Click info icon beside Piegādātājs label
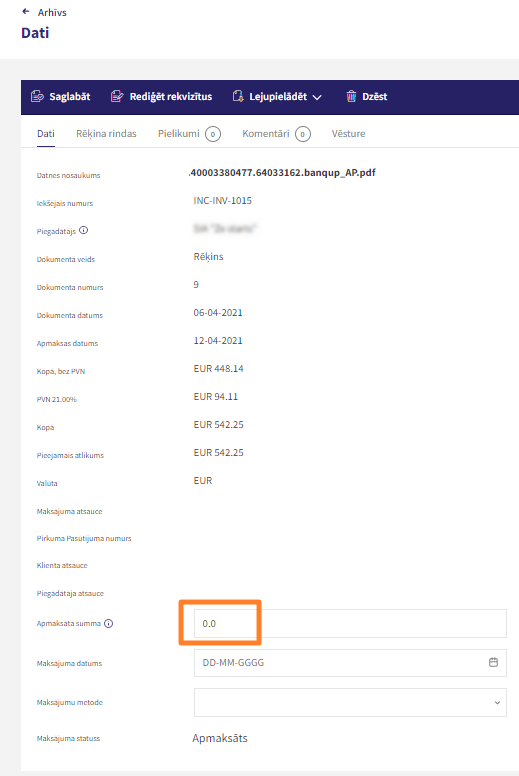The image size is (519, 776). click(84, 230)
